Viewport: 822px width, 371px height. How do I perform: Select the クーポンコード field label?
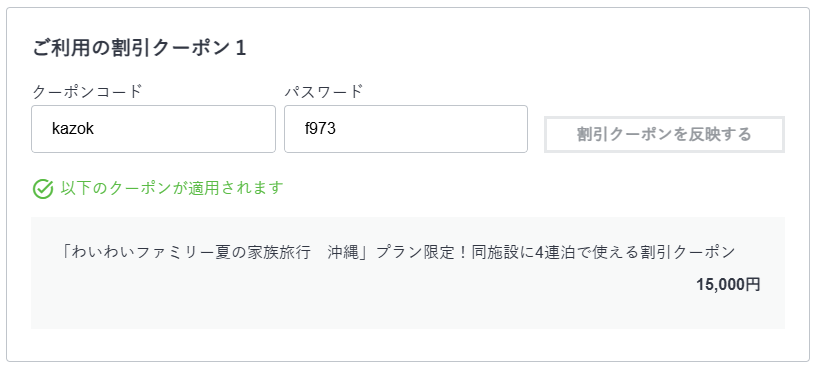87,91
